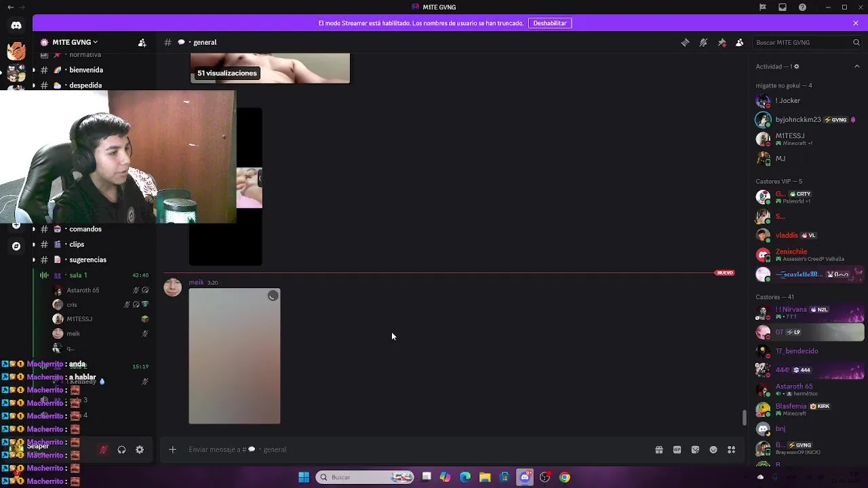Click meik's avatar in chat
This screenshot has height=488, width=868.
tap(172, 287)
